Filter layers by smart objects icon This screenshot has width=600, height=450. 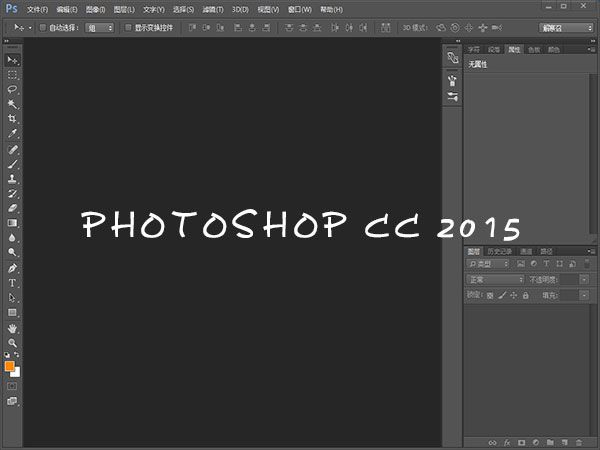click(x=572, y=264)
